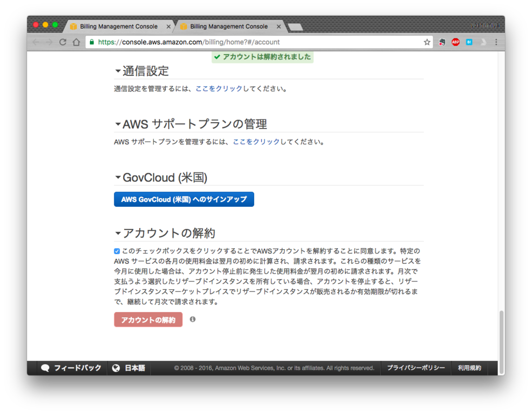This screenshot has height=414, width=532.
Task: Open 利用規約 footer link
Action: [469, 368]
